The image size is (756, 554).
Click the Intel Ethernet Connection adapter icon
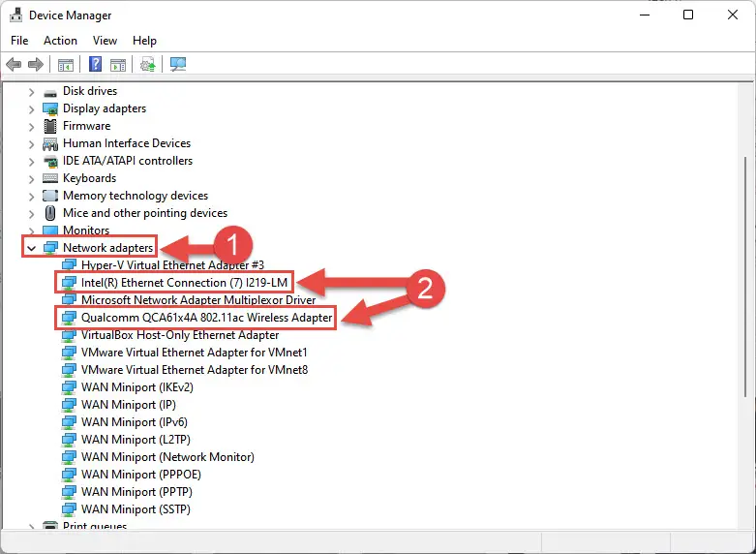pyautogui.click(x=69, y=282)
